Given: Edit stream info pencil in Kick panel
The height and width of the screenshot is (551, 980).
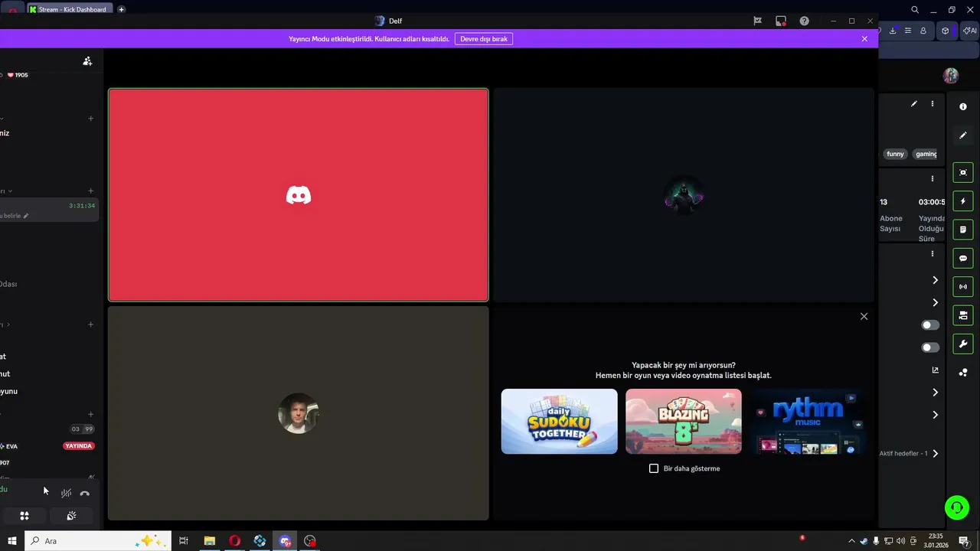Looking at the screenshot, I should [914, 103].
